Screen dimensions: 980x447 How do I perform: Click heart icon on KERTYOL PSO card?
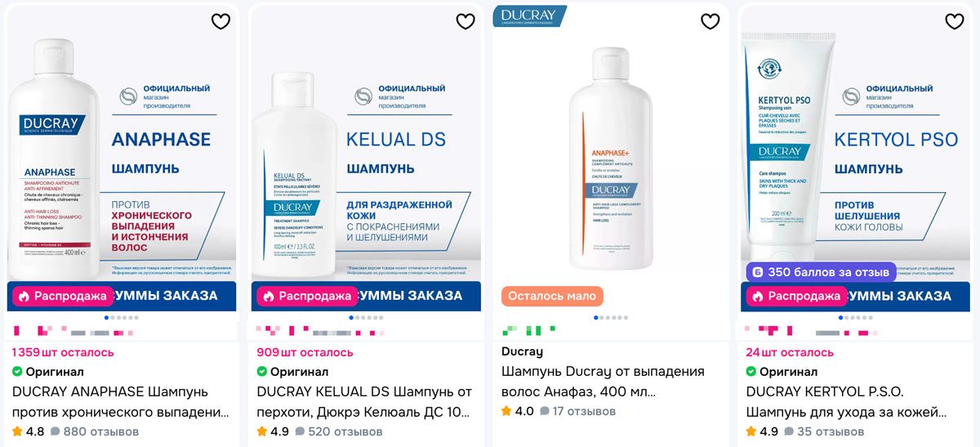pos(955,21)
